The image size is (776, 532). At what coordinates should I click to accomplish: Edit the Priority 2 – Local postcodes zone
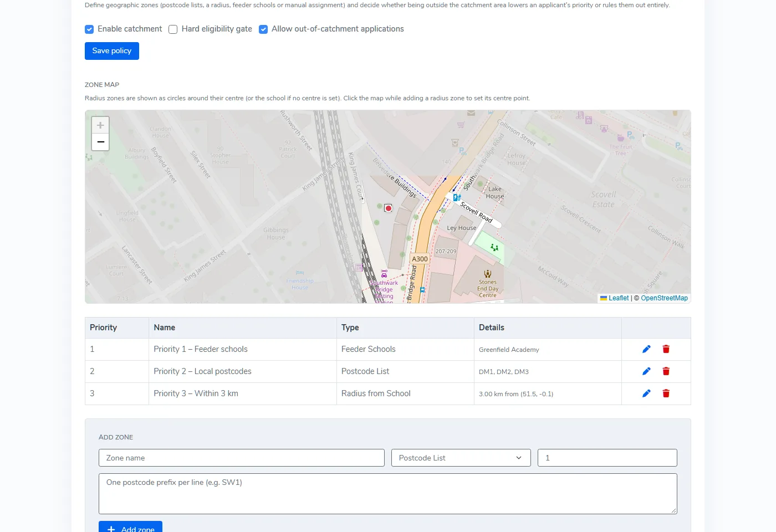[646, 371]
